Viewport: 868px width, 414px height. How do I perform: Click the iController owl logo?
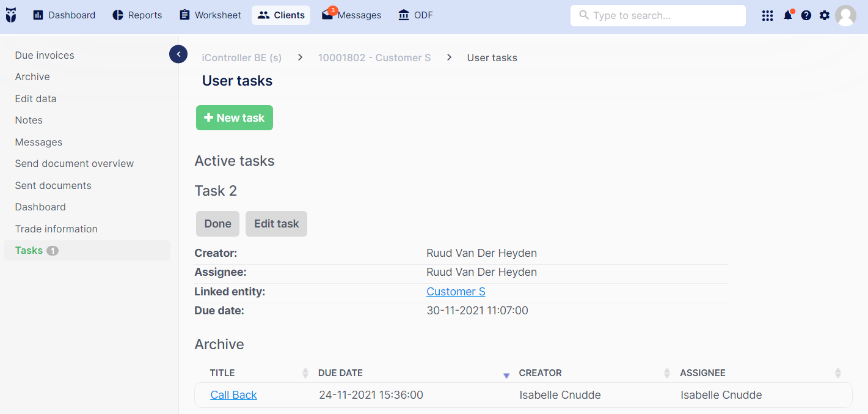[11, 15]
